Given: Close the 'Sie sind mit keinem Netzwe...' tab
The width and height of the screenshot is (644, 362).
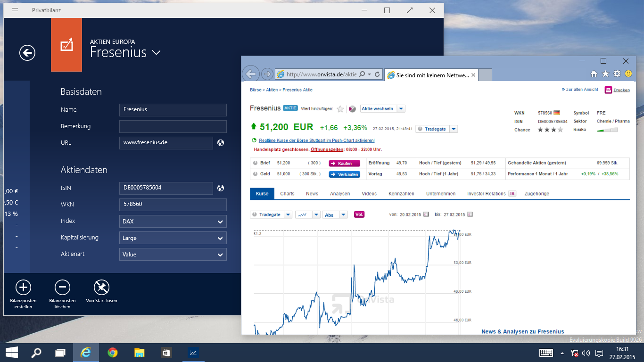Looking at the screenshot, I should (x=473, y=75).
